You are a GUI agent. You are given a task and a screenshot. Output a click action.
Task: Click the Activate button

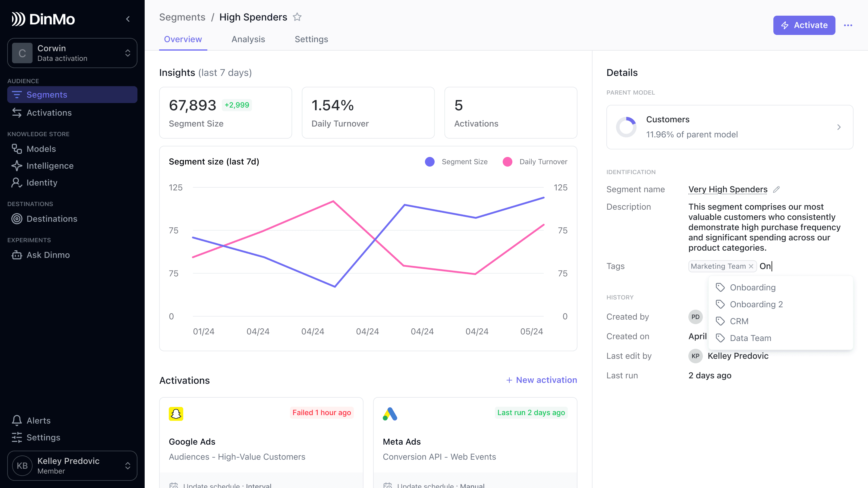(x=804, y=25)
